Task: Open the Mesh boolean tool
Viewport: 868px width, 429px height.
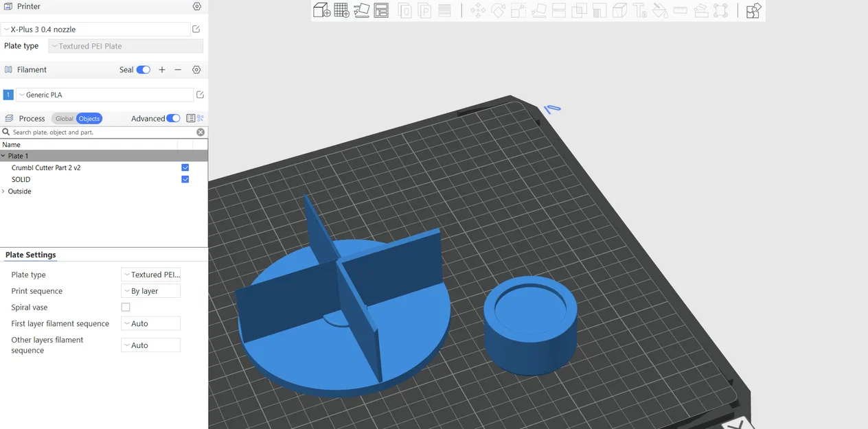Action: [x=579, y=10]
